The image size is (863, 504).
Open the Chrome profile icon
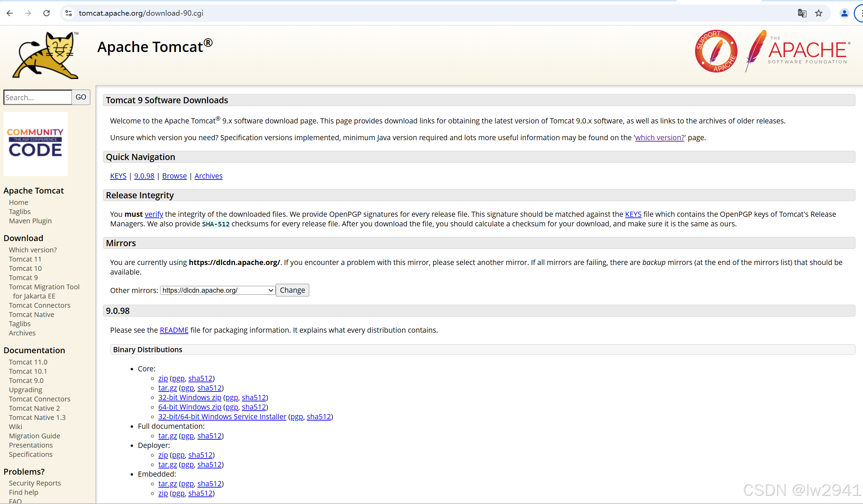[844, 13]
